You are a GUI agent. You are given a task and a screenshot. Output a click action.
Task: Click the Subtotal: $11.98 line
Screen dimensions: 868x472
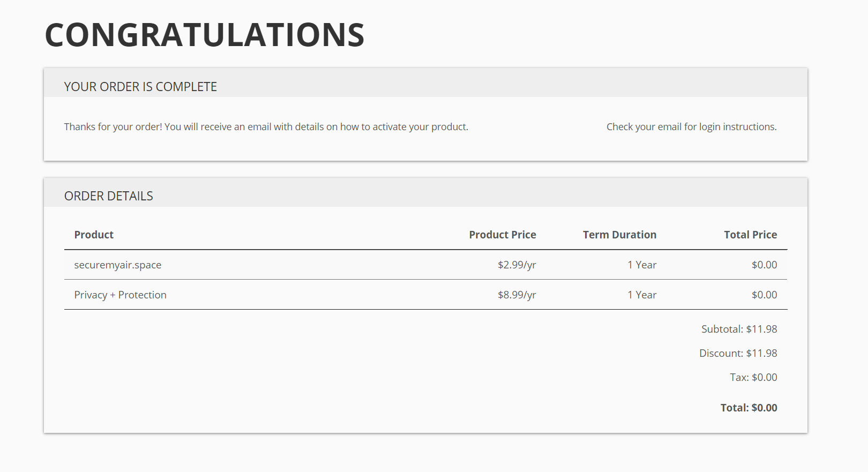point(739,329)
